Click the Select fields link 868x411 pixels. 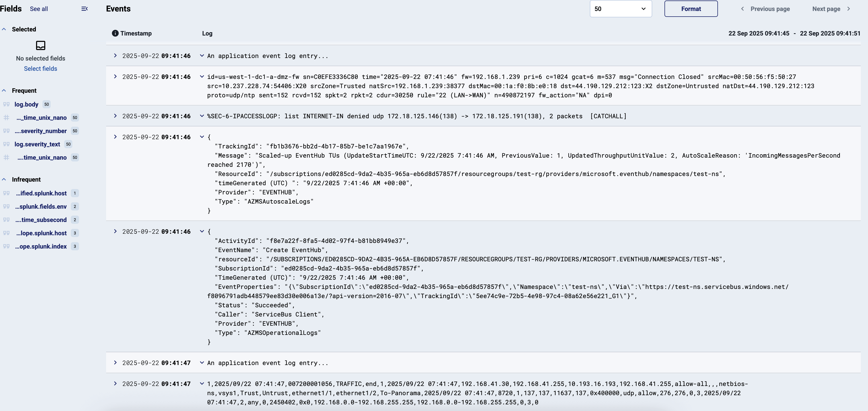coord(40,68)
